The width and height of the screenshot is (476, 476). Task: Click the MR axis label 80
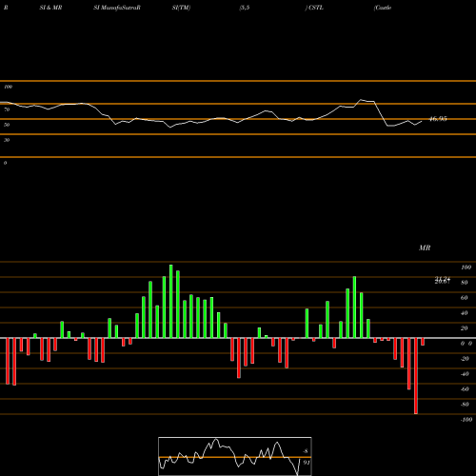pos(465,283)
